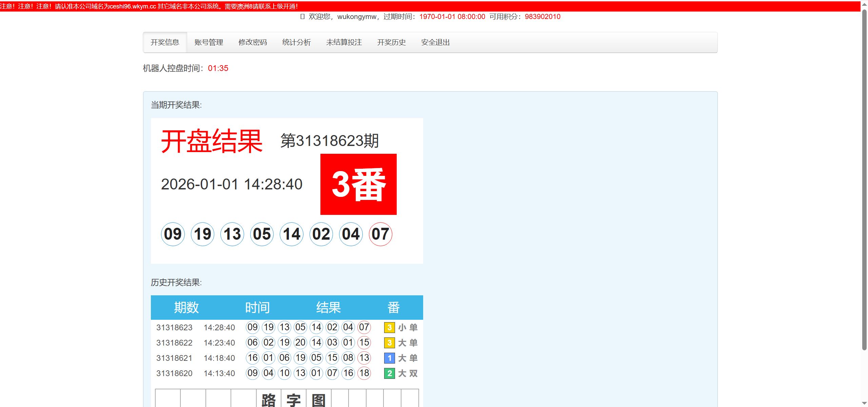Click 大 双 label in row 31318620
The image size is (868, 407).
408,373
